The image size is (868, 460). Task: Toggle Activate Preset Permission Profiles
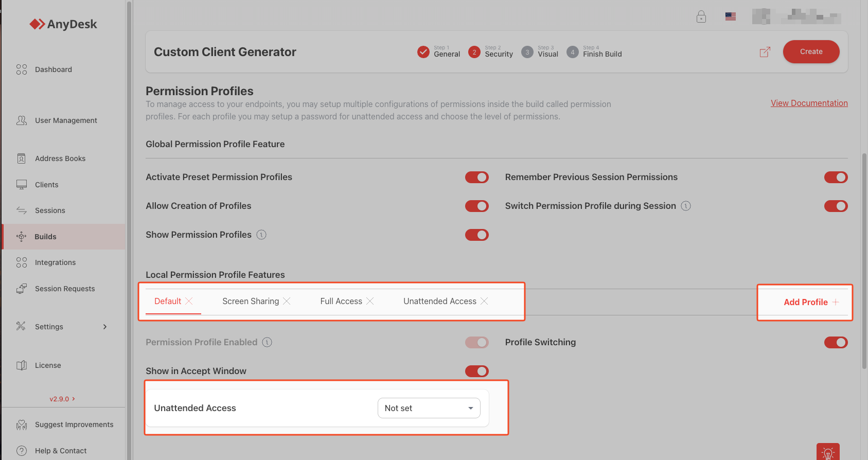point(477,178)
